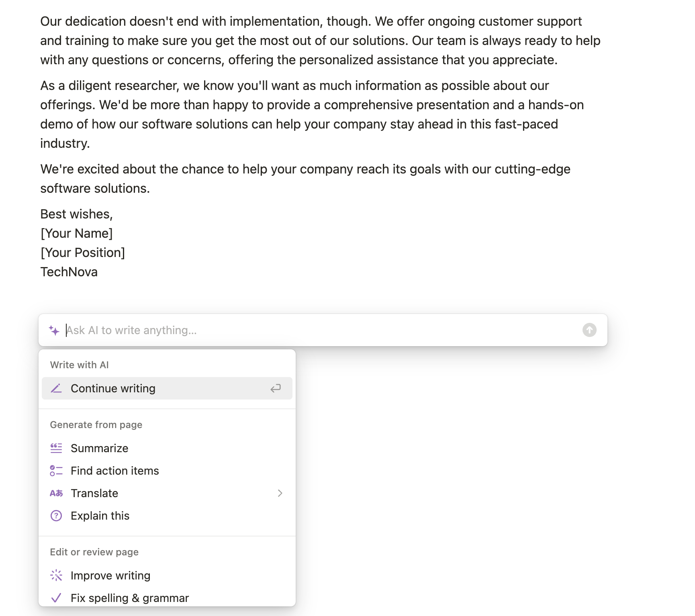
Task: Choose Explain this option
Action: 100,516
